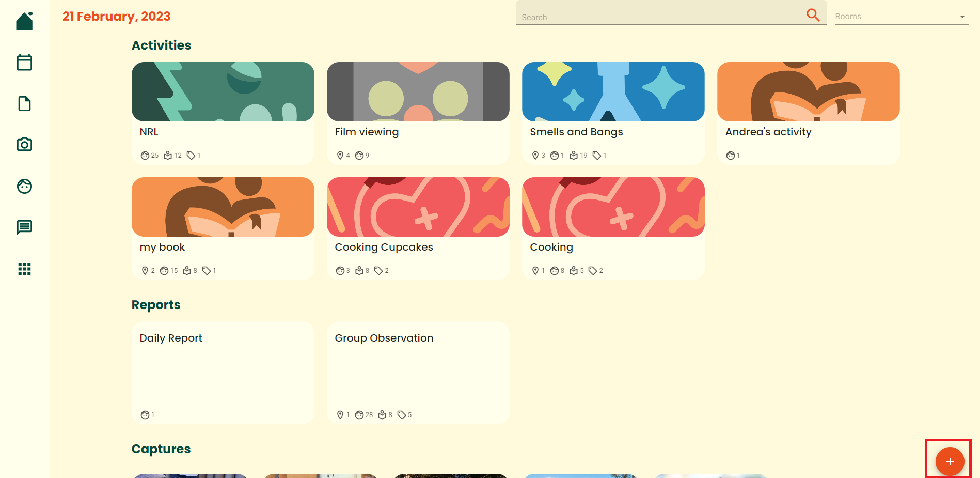Image resolution: width=980 pixels, height=478 pixels.
Task: Select the Cooking Cupcakes activity
Action: coord(418,228)
